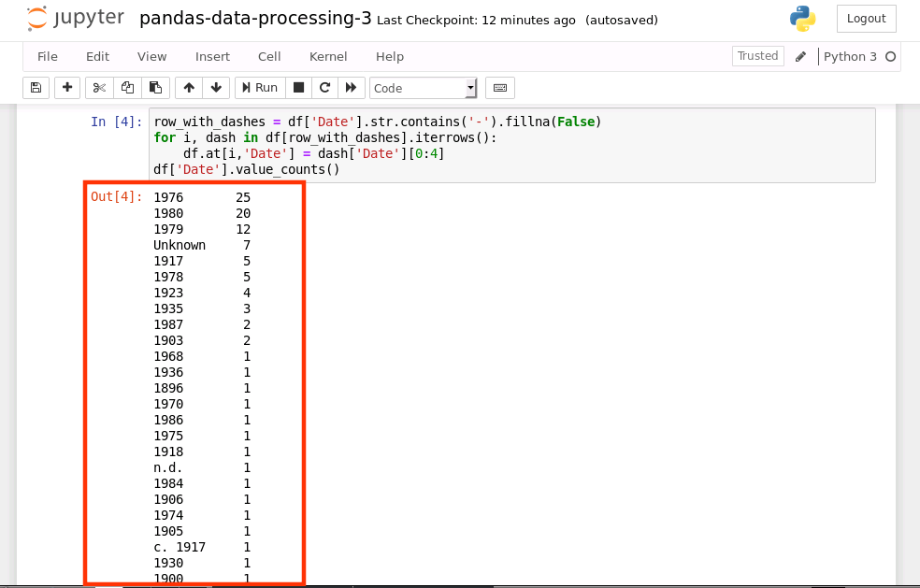Click the 'n.d.' output row
This screenshot has width=920, height=588.
(x=202, y=467)
